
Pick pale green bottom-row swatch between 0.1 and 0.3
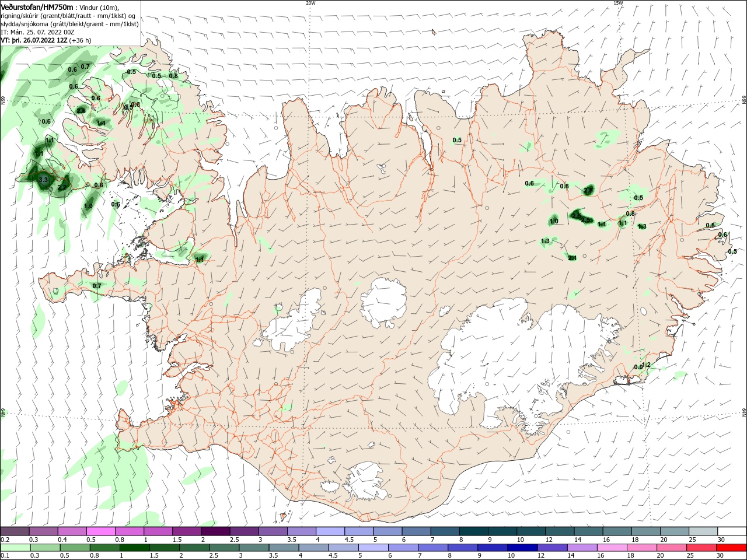coord(16,548)
